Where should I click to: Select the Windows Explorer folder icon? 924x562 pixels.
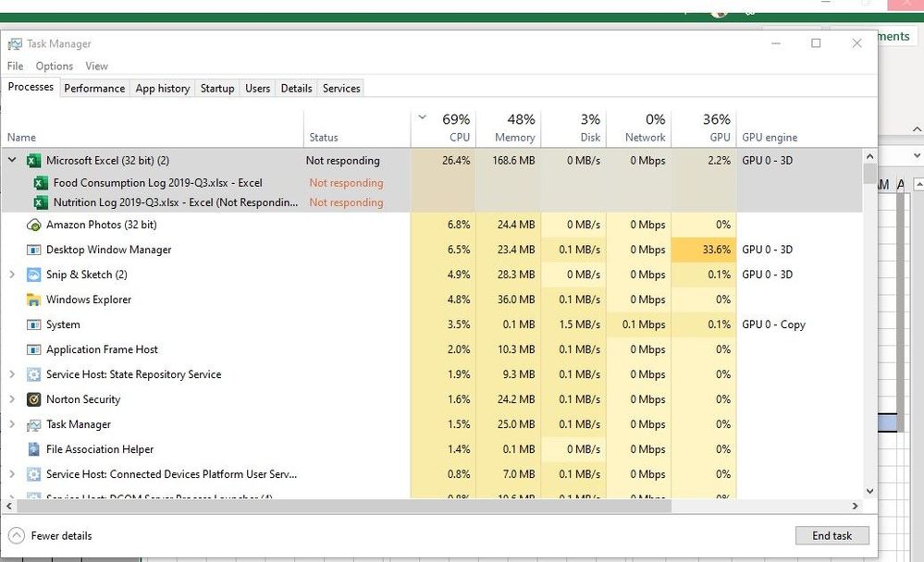click(32, 299)
